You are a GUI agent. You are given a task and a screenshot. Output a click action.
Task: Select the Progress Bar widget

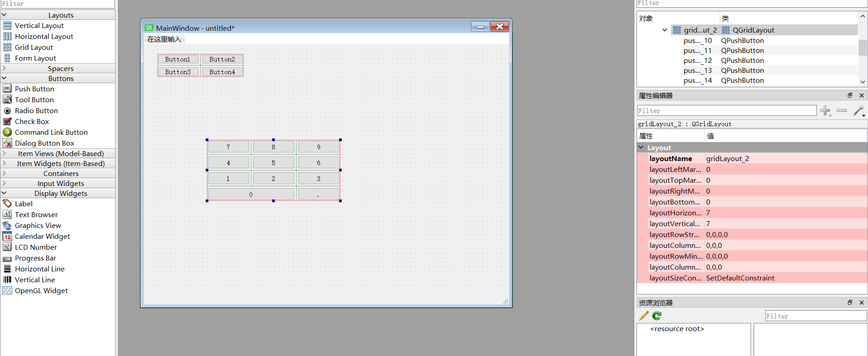coord(35,258)
